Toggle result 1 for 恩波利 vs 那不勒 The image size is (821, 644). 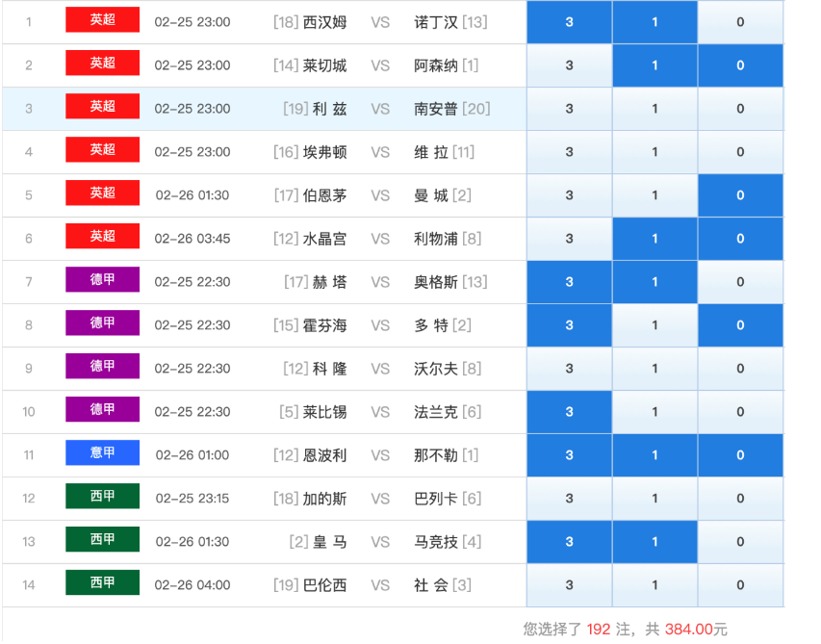click(654, 455)
